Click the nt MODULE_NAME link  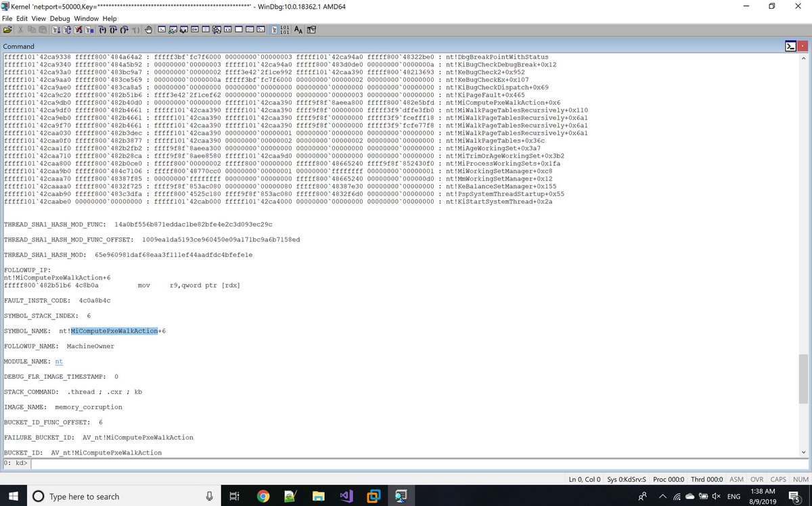point(59,362)
